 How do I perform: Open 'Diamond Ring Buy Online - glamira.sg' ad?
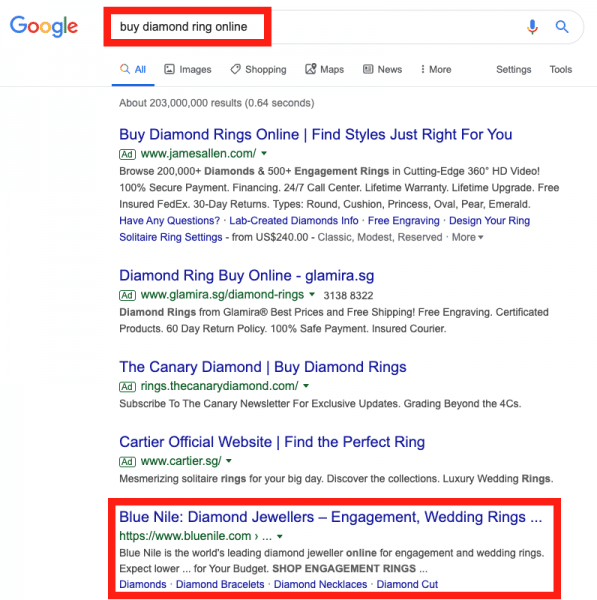(x=247, y=276)
